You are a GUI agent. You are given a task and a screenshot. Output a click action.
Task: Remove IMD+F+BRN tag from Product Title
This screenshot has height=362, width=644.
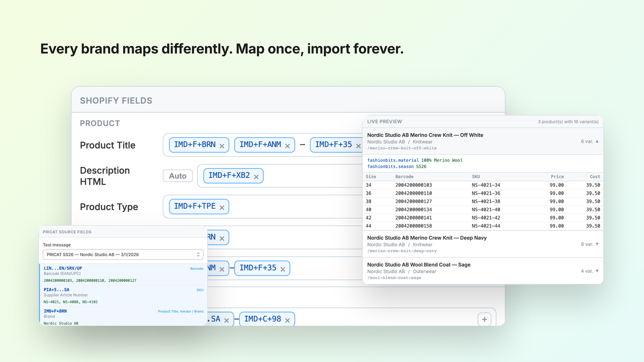(222, 146)
